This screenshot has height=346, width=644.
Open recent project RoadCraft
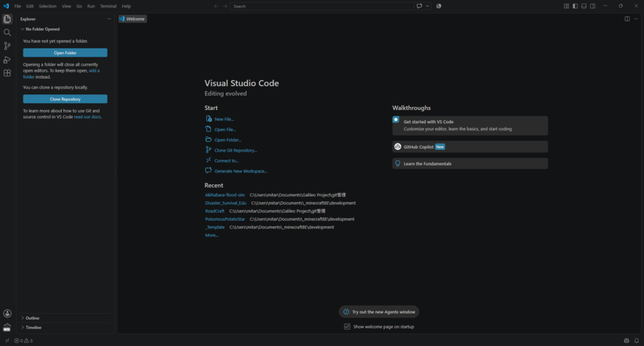point(214,211)
